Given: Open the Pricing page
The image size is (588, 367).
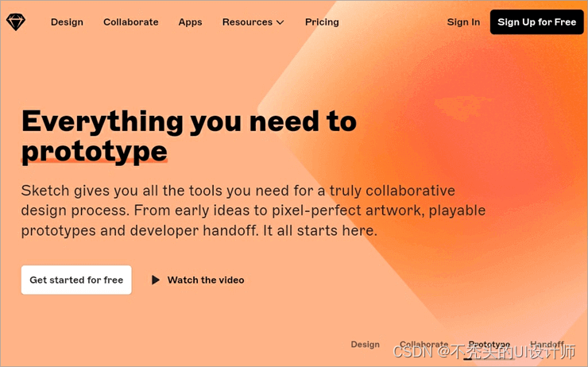Looking at the screenshot, I should pos(322,22).
